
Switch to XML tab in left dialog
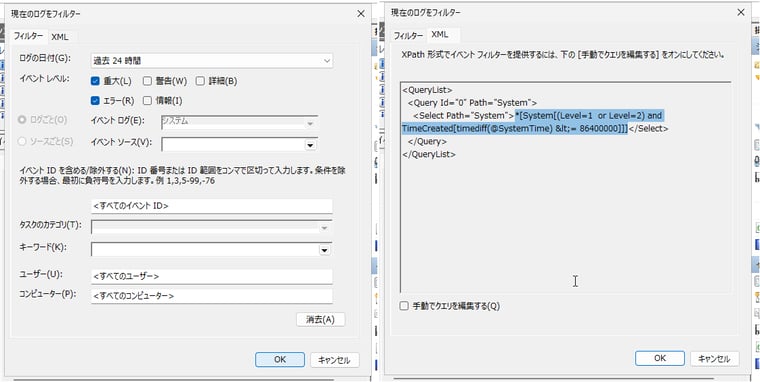pos(60,37)
